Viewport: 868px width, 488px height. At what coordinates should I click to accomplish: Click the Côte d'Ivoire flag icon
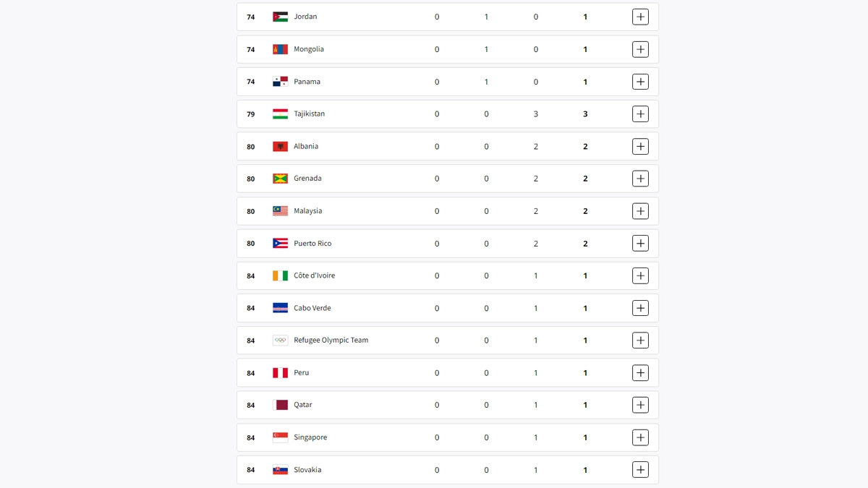pyautogui.click(x=280, y=275)
